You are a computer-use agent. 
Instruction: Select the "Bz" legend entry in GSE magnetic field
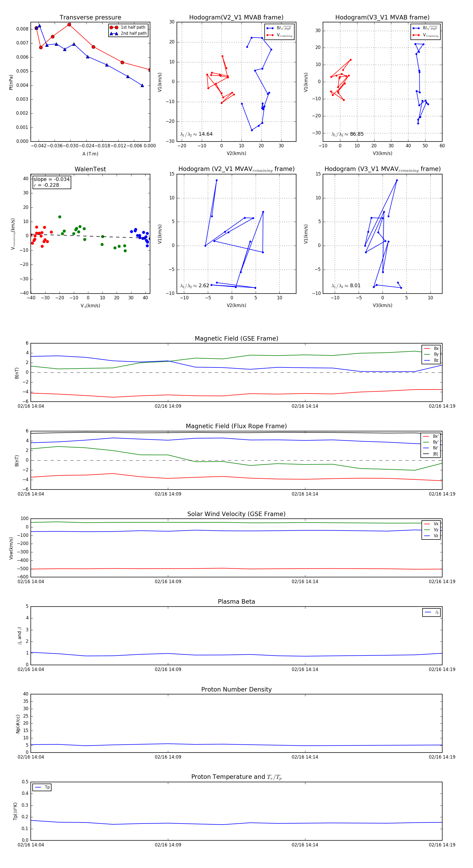coord(431,360)
